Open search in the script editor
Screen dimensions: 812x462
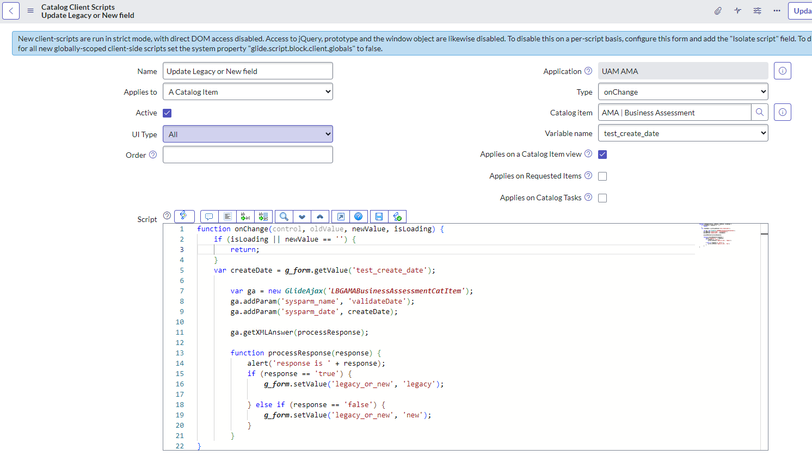tap(284, 216)
